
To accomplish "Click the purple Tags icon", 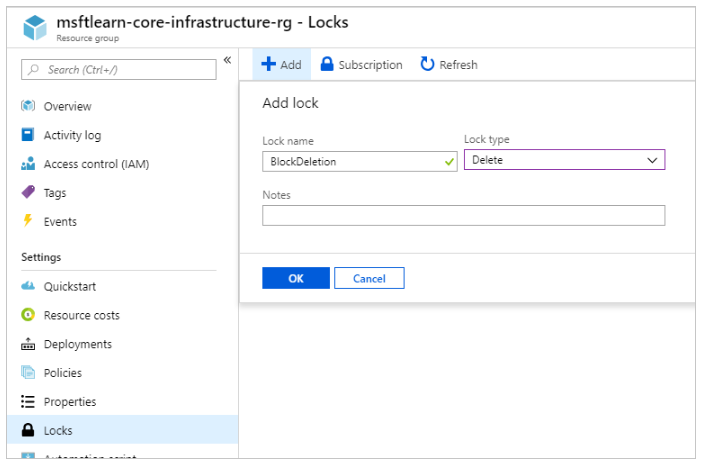I will pos(28,192).
